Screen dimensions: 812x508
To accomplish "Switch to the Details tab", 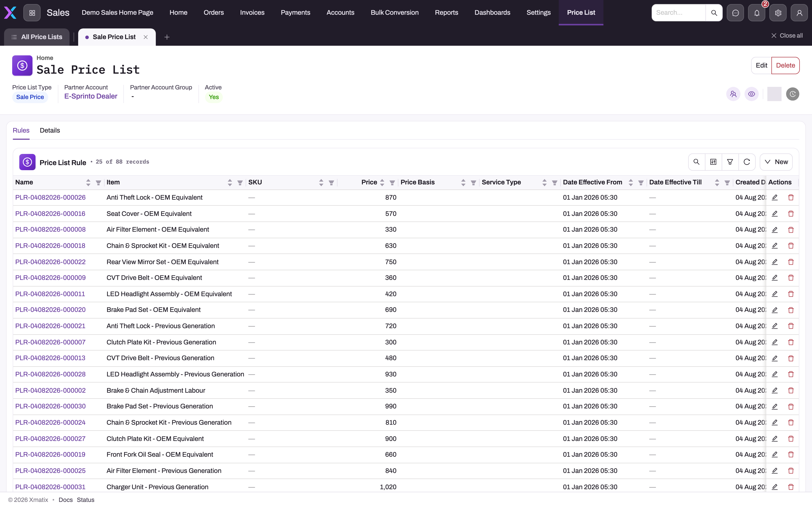I will (50, 130).
